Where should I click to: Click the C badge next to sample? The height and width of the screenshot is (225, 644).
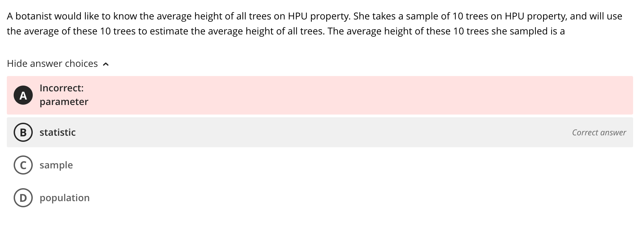point(23,165)
